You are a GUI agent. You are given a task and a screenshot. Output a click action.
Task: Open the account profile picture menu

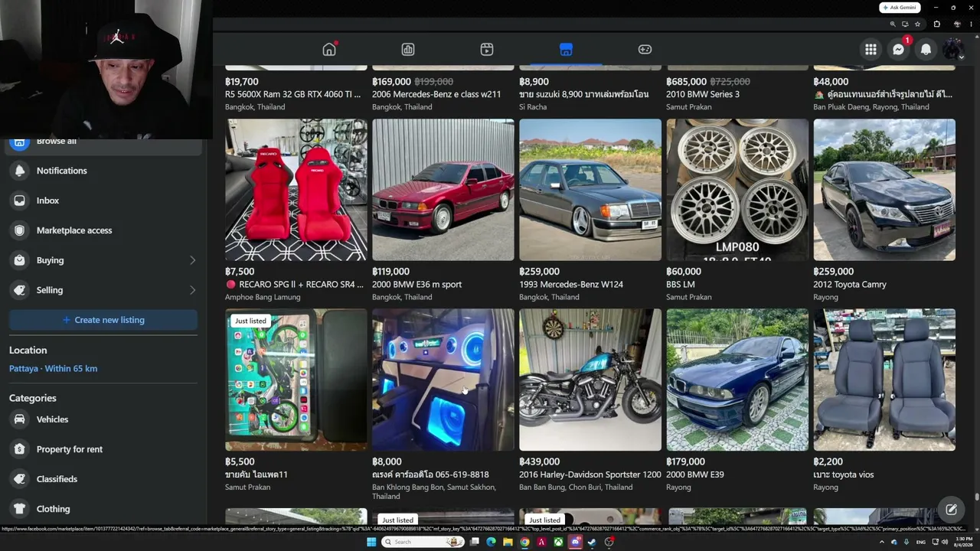953,50
